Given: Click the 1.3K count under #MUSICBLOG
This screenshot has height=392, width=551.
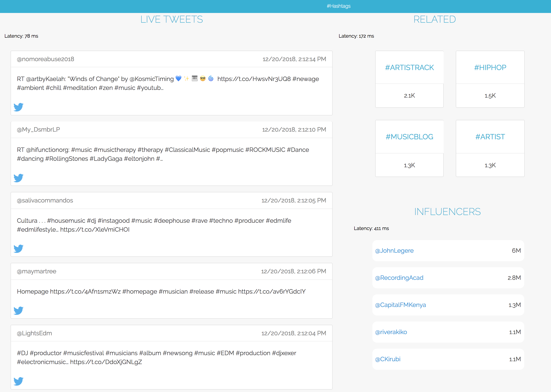Looking at the screenshot, I should coord(410,165).
